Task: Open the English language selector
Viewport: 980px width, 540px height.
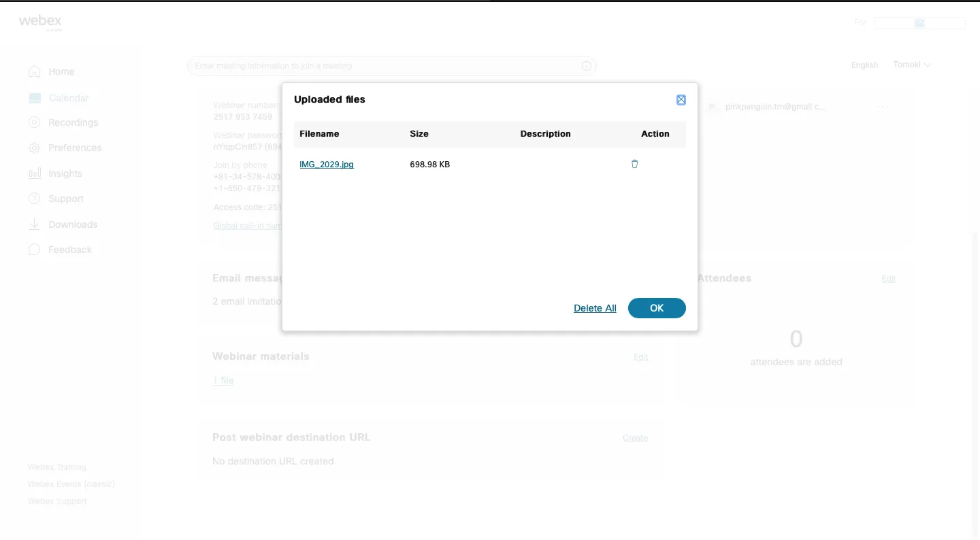Action: (x=864, y=65)
